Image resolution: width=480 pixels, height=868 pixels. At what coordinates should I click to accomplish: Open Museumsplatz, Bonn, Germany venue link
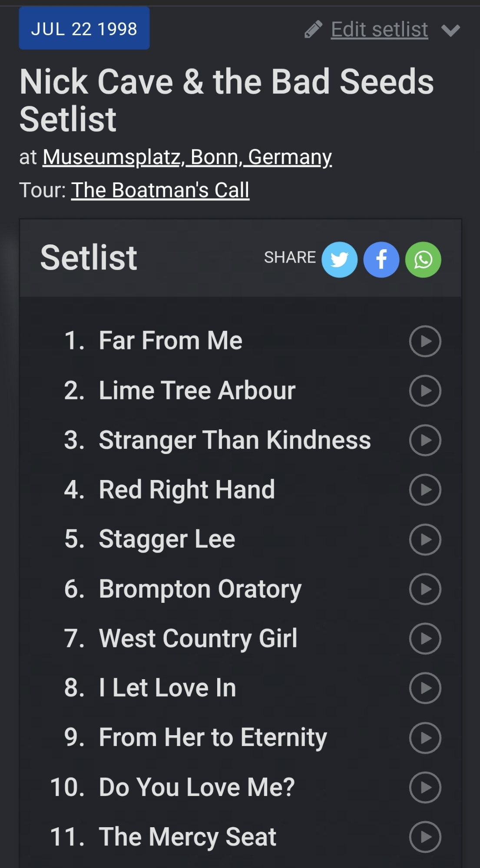(x=187, y=157)
